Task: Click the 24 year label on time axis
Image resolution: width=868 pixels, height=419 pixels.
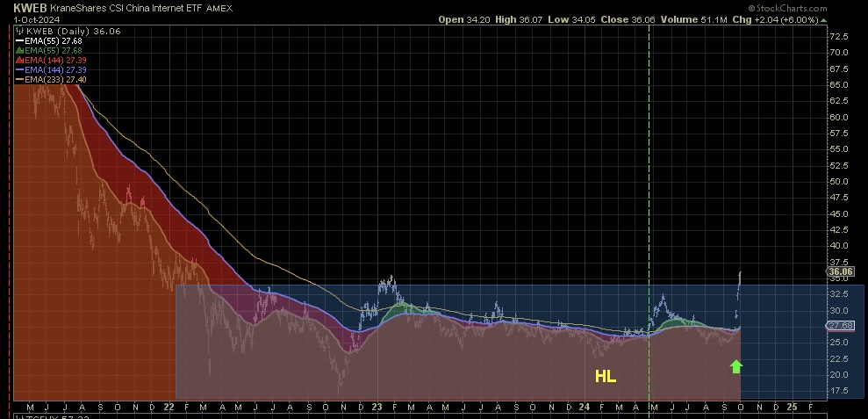Action: point(584,407)
